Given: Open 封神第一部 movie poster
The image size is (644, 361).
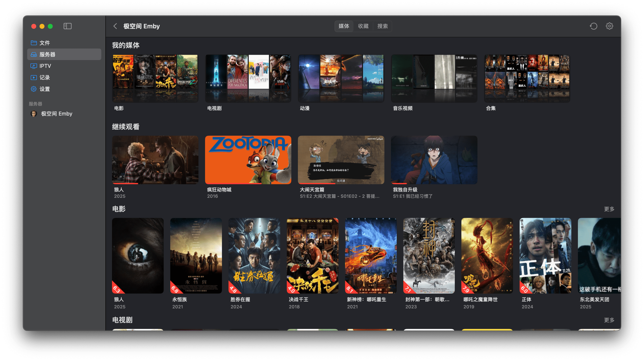Looking at the screenshot, I should (429, 256).
